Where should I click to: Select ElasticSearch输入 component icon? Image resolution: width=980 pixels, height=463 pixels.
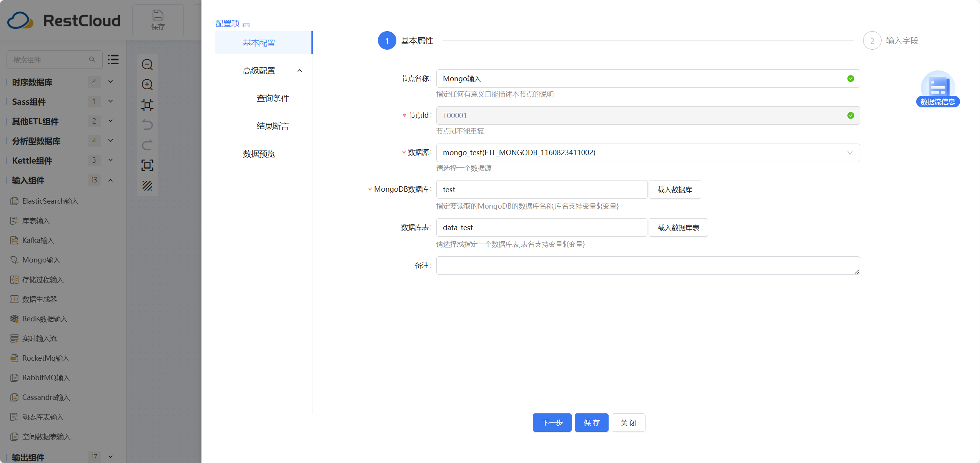pos(14,201)
